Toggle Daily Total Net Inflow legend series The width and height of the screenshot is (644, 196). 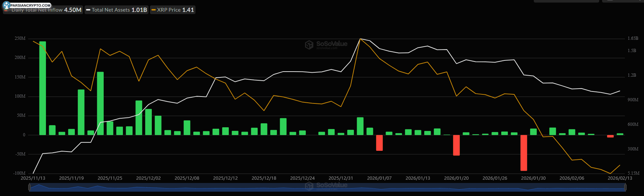coord(43,10)
